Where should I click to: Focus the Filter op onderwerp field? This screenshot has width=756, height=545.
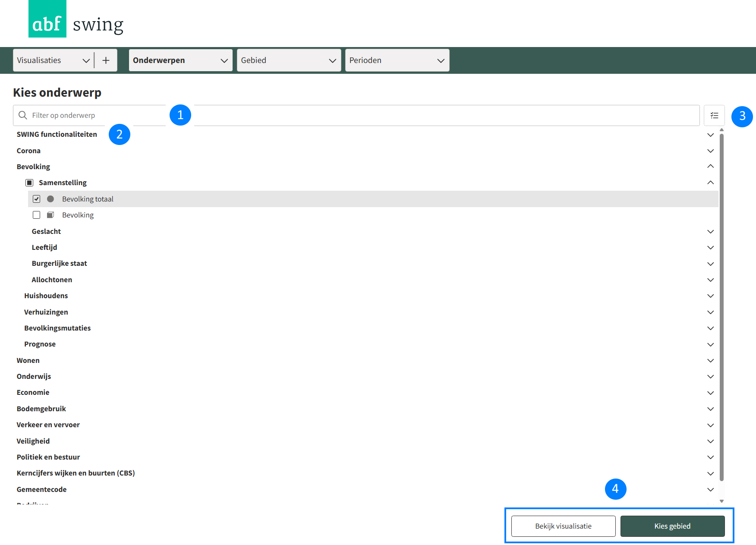click(356, 115)
